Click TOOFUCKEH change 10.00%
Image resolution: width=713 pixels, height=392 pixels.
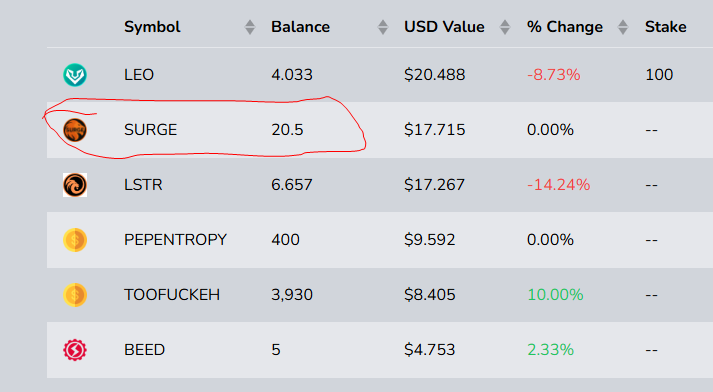click(x=555, y=295)
